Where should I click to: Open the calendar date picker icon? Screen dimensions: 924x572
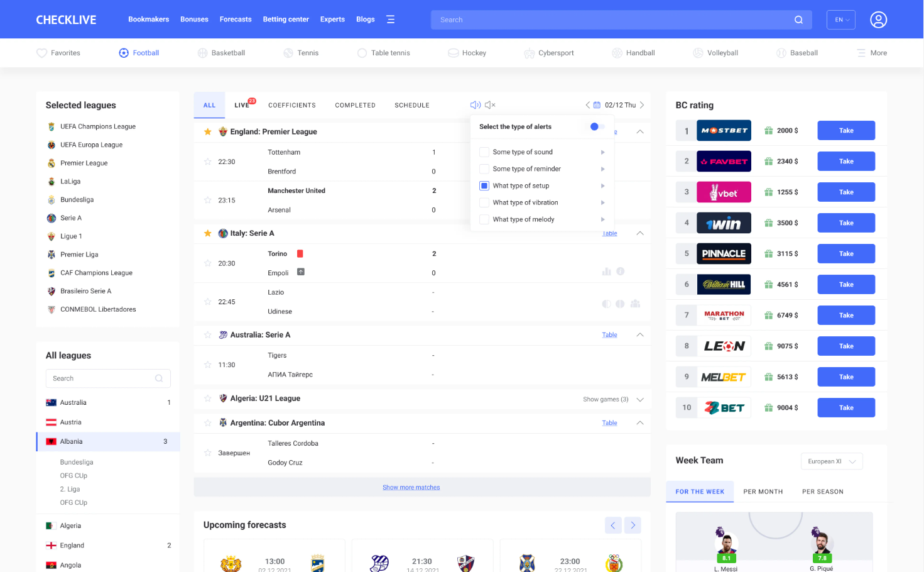click(x=597, y=105)
